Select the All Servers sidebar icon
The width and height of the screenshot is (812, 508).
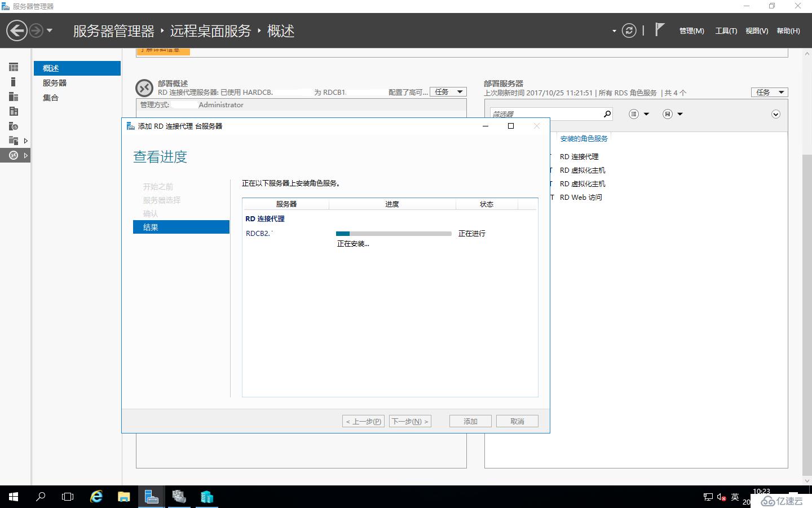click(x=14, y=97)
